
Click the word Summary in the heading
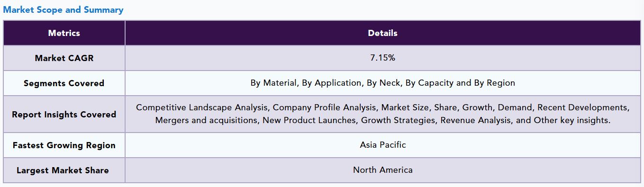[103, 10]
